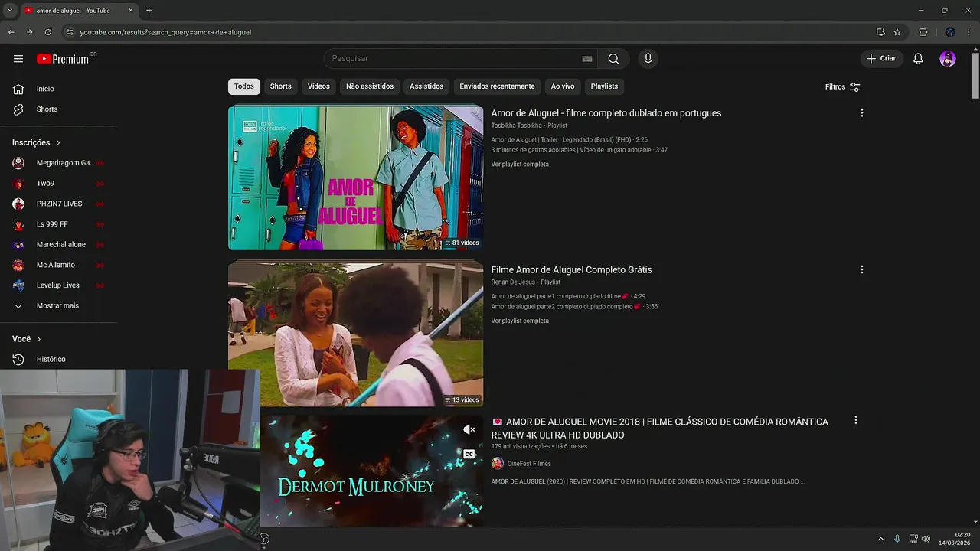Toggle captions on the preview video
The image size is (980, 551).
(x=469, y=454)
